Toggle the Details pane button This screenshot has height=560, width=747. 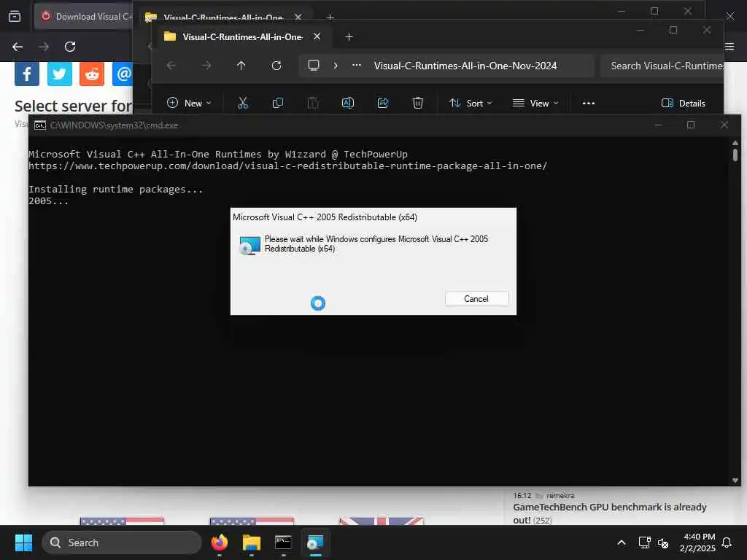point(683,103)
